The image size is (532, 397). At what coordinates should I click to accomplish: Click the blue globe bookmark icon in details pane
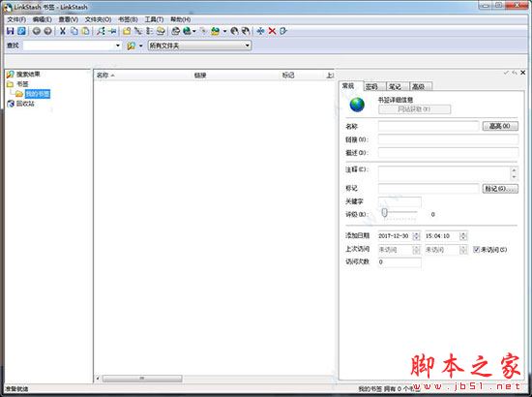[x=357, y=105]
